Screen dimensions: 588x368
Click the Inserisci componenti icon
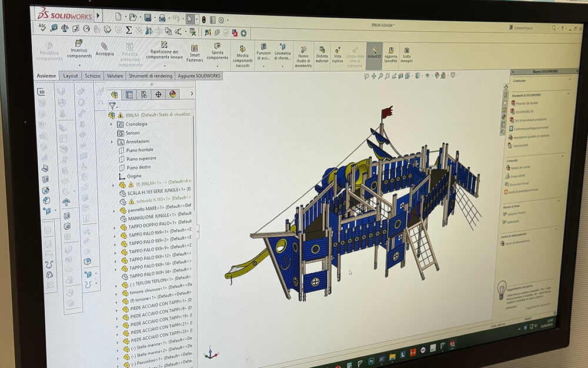79,44
